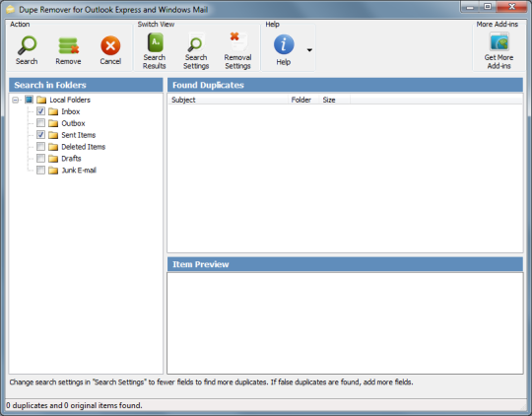Select the Local Folders folder icon
Screen dimensions: 532x416
[x=41, y=100]
